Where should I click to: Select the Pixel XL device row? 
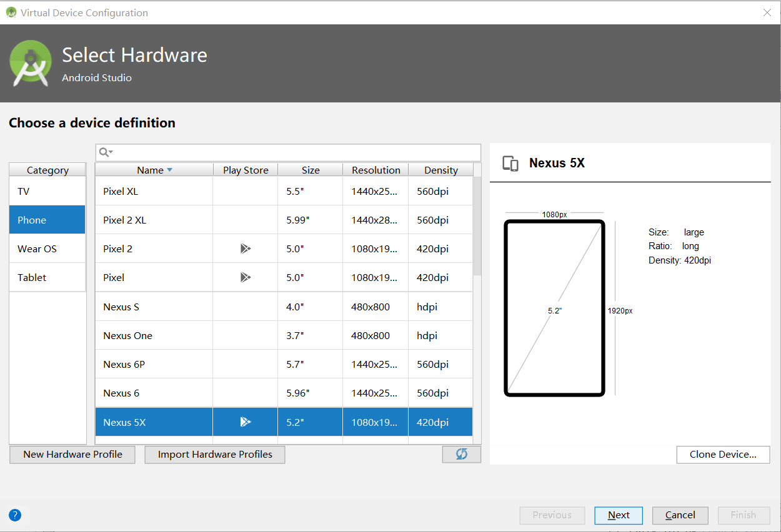(284, 191)
